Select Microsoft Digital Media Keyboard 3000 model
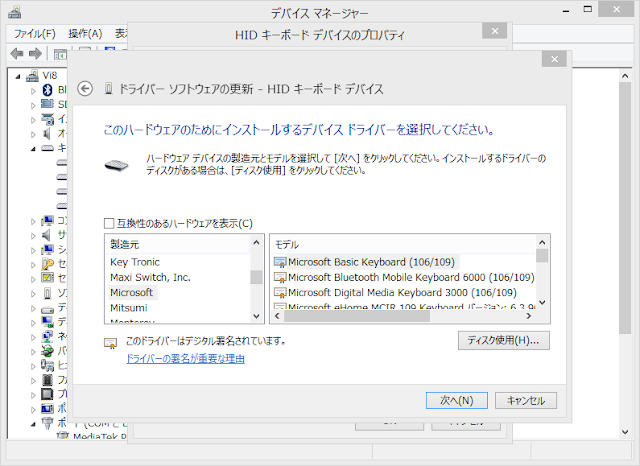This screenshot has height=466, width=640. [402, 293]
